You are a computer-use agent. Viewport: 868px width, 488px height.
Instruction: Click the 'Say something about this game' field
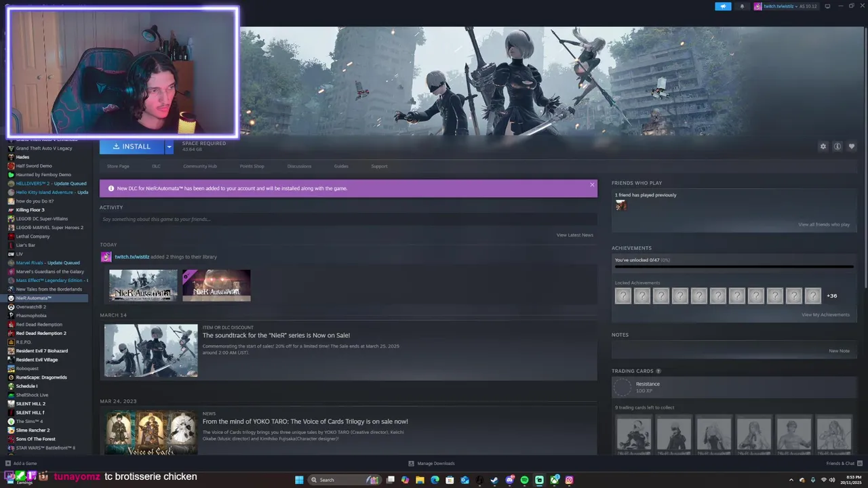349,219
